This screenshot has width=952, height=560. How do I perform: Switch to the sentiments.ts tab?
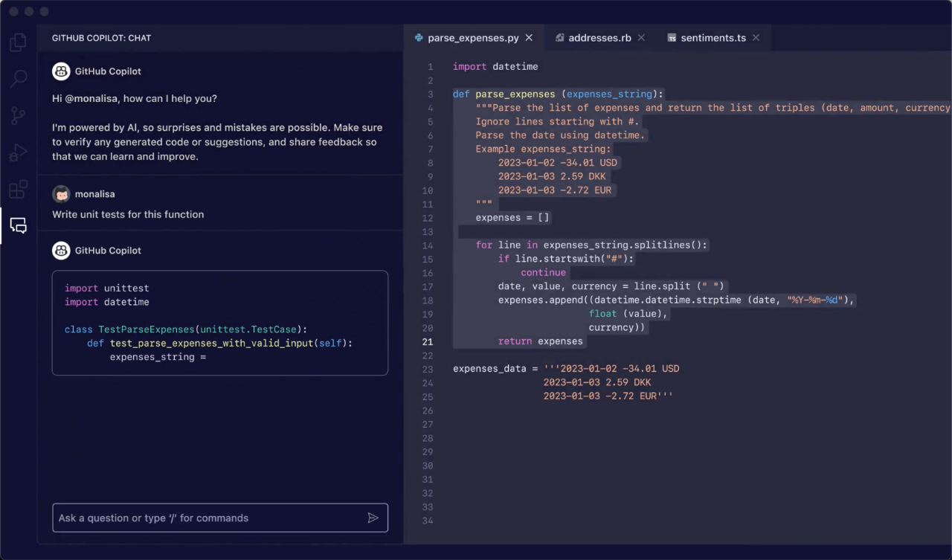click(x=713, y=38)
